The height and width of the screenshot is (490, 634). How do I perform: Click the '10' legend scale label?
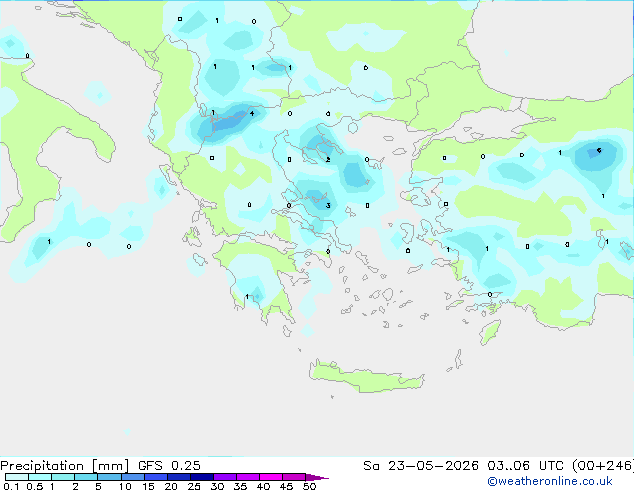(125, 486)
